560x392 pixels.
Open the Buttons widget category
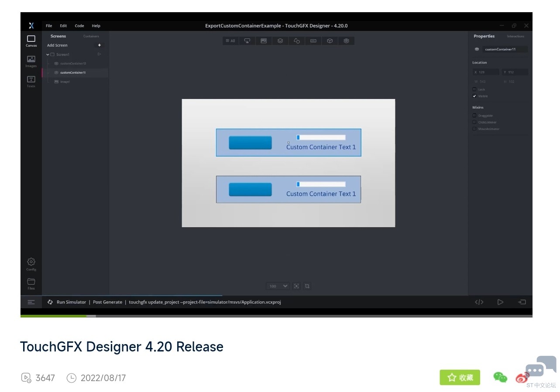pos(247,41)
